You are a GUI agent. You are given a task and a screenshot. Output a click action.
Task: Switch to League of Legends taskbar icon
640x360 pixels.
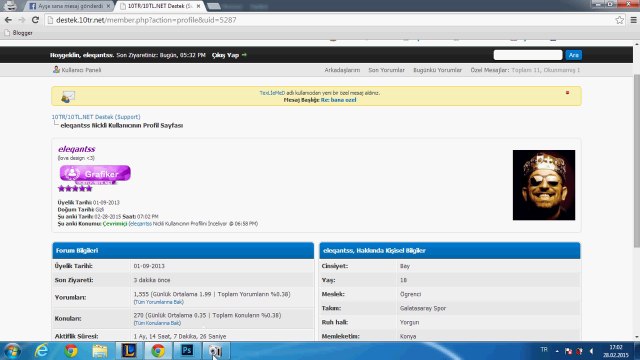(129, 351)
